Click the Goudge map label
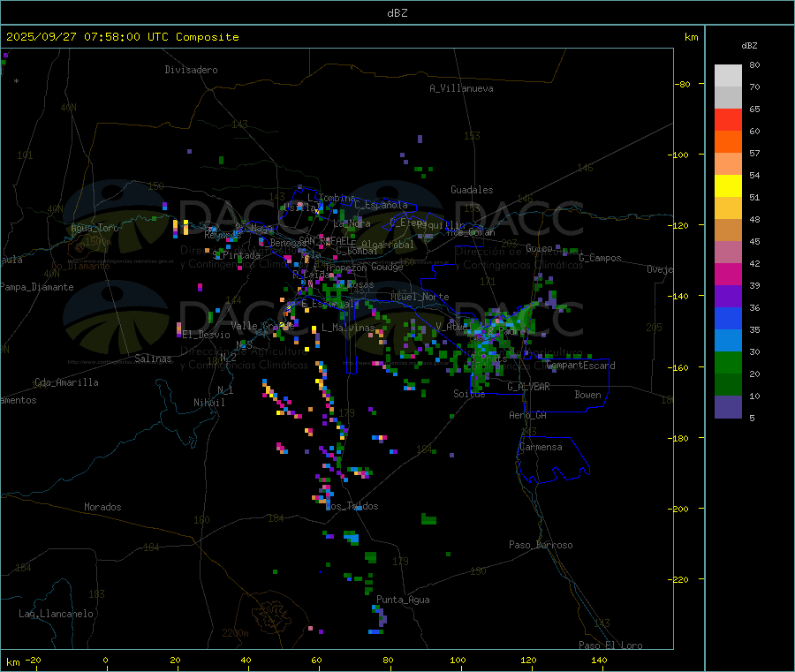Image resolution: width=795 pixels, height=672 pixels. pos(387,267)
